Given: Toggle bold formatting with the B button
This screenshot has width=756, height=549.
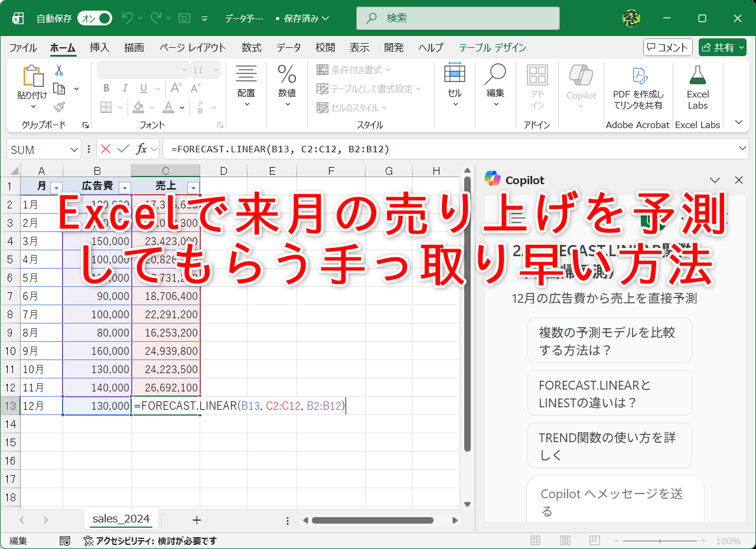Looking at the screenshot, I should point(106,87).
